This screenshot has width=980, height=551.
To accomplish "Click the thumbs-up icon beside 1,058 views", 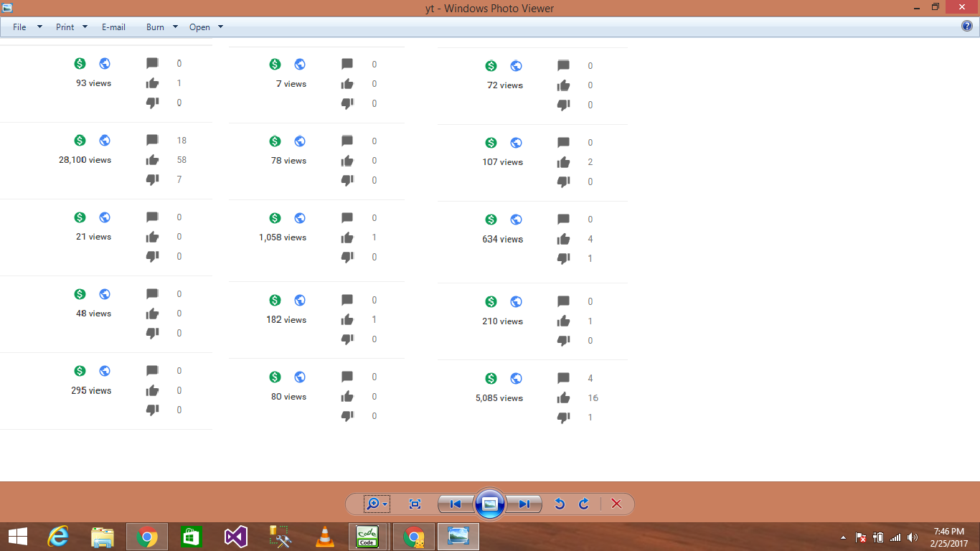I will click(347, 237).
